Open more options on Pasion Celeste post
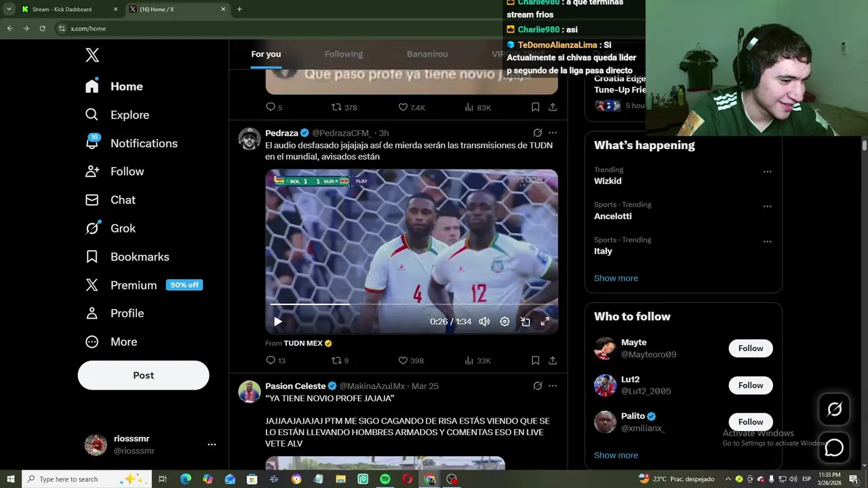This screenshot has width=868, height=488. [x=553, y=386]
